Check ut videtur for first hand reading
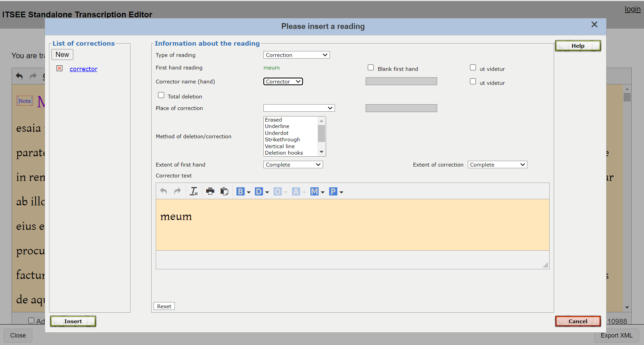This screenshot has height=345, width=644. click(473, 67)
